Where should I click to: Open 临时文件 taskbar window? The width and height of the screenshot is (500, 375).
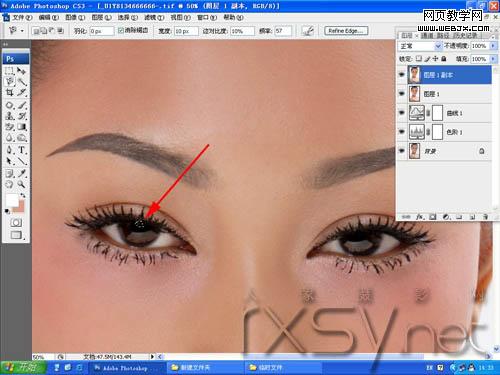(283, 367)
